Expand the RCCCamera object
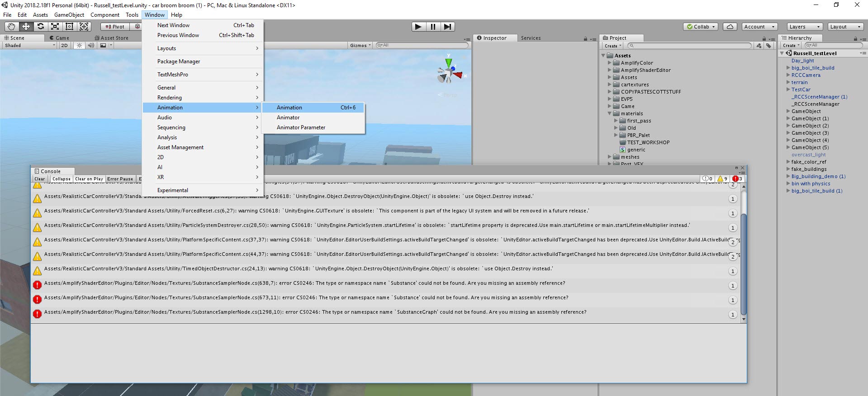This screenshot has height=396, width=868. click(788, 75)
